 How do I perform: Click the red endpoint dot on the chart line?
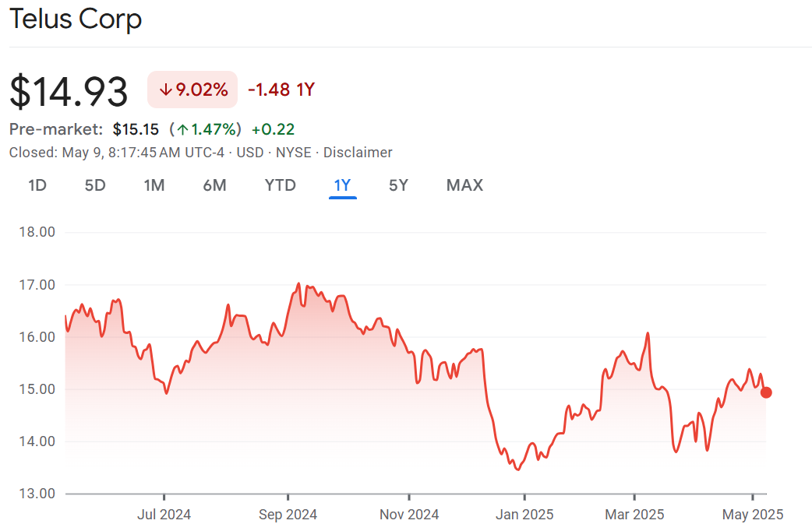(x=766, y=392)
